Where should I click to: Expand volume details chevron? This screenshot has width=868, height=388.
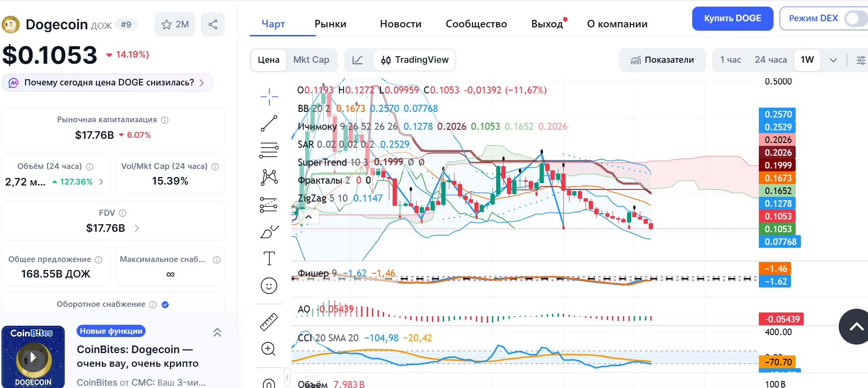(x=101, y=182)
